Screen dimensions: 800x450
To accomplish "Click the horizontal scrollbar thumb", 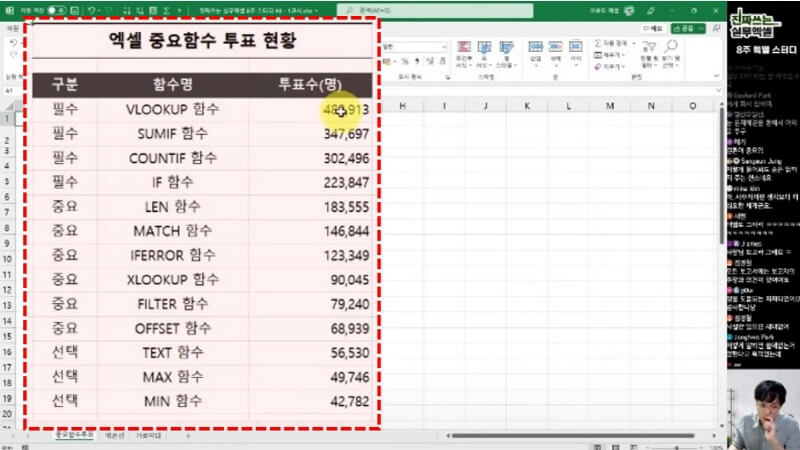I will click(x=573, y=435).
